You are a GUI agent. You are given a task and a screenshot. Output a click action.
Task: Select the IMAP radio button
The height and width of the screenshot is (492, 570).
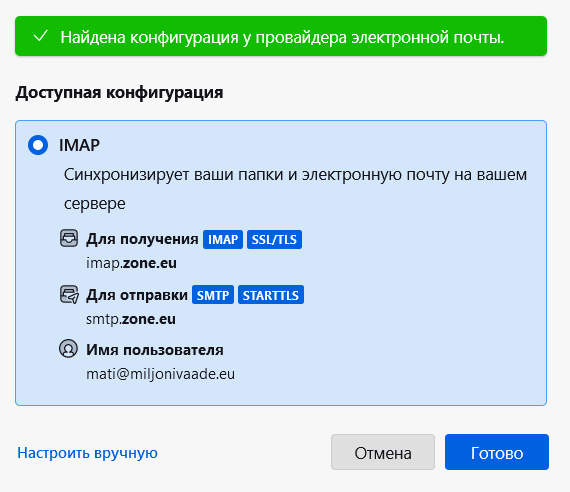pyautogui.click(x=38, y=145)
